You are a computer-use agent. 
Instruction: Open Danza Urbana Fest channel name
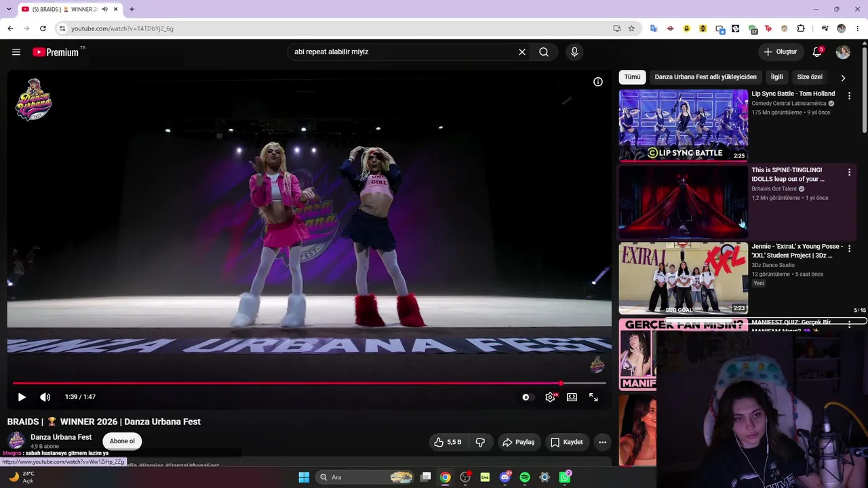61,437
